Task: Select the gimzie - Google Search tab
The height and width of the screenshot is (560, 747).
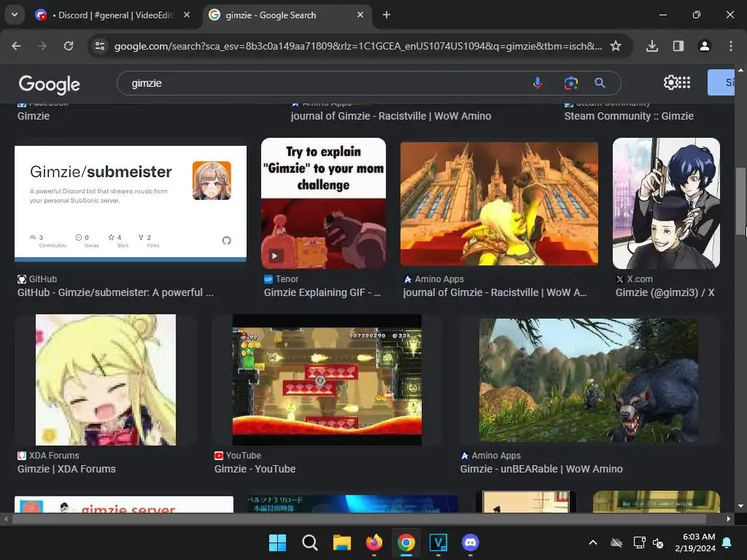Action: pyautogui.click(x=286, y=15)
